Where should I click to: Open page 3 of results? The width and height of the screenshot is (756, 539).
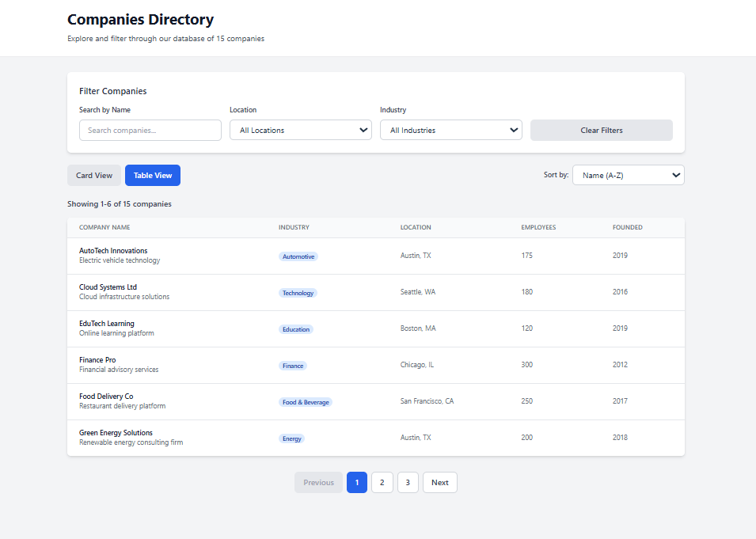point(407,482)
